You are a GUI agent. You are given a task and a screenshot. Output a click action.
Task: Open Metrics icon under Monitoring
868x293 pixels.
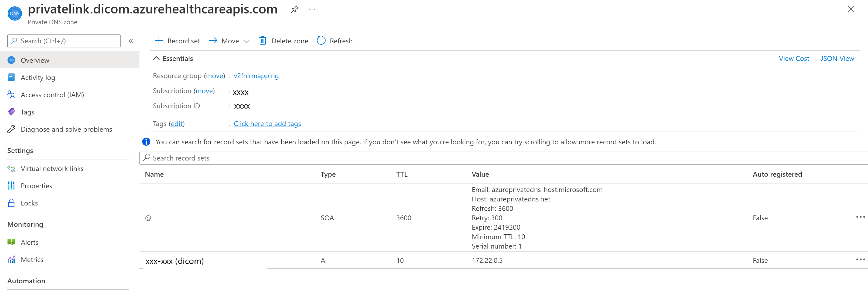pyautogui.click(x=12, y=259)
